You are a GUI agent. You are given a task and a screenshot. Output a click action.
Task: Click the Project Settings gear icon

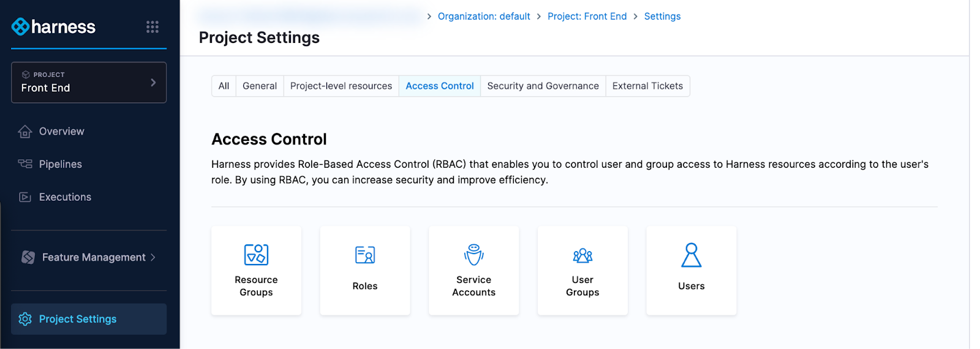pos(25,319)
